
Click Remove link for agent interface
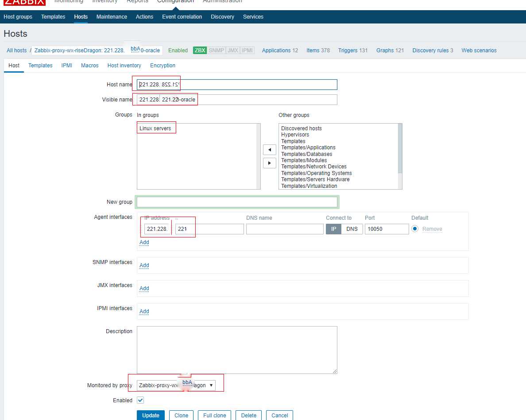point(432,229)
